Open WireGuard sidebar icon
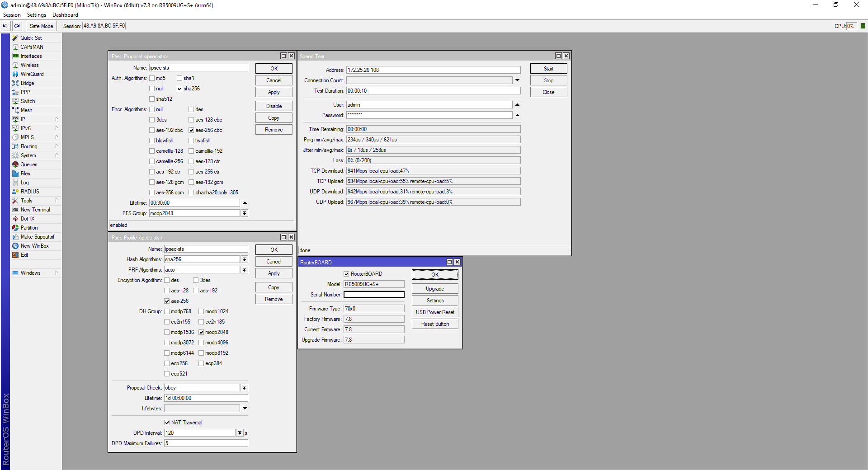The height and width of the screenshot is (470, 868). tap(15, 74)
